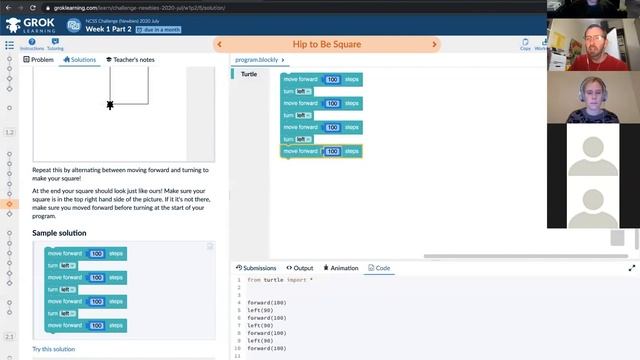This screenshot has width=640, height=360.
Task: Open second turn left dropdown in sample solution
Action: coord(67,290)
